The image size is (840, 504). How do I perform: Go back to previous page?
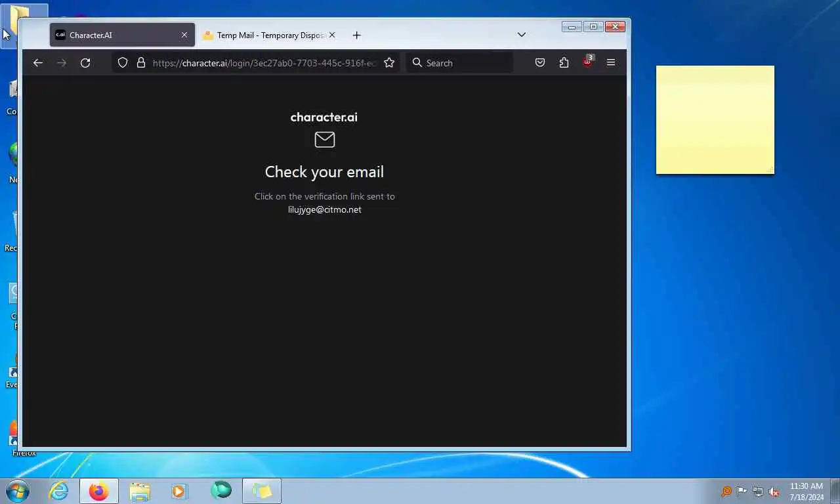[x=38, y=63]
